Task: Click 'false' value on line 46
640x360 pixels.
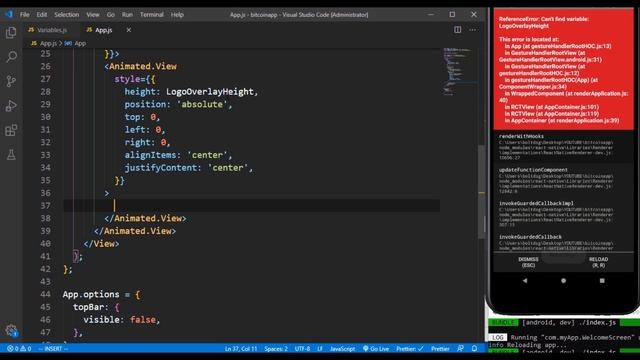Action: click(142, 320)
